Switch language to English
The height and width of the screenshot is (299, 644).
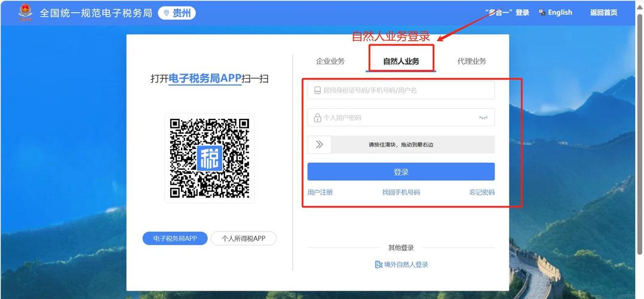click(x=560, y=13)
